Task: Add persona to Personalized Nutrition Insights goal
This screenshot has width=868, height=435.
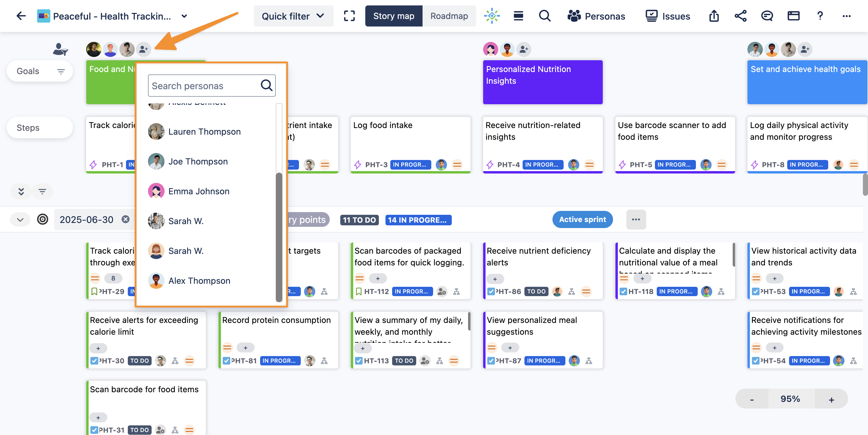Action: point(524,49)
